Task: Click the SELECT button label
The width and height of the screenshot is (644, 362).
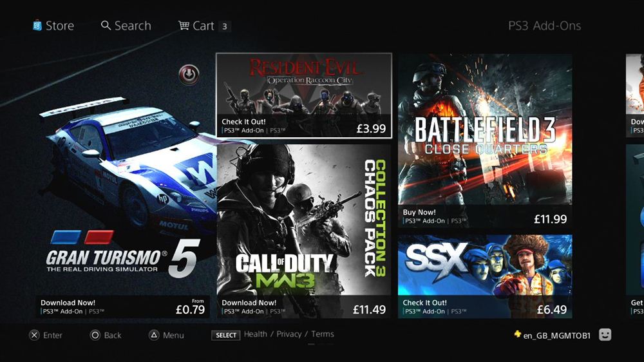Action: (x=226, y=336)
